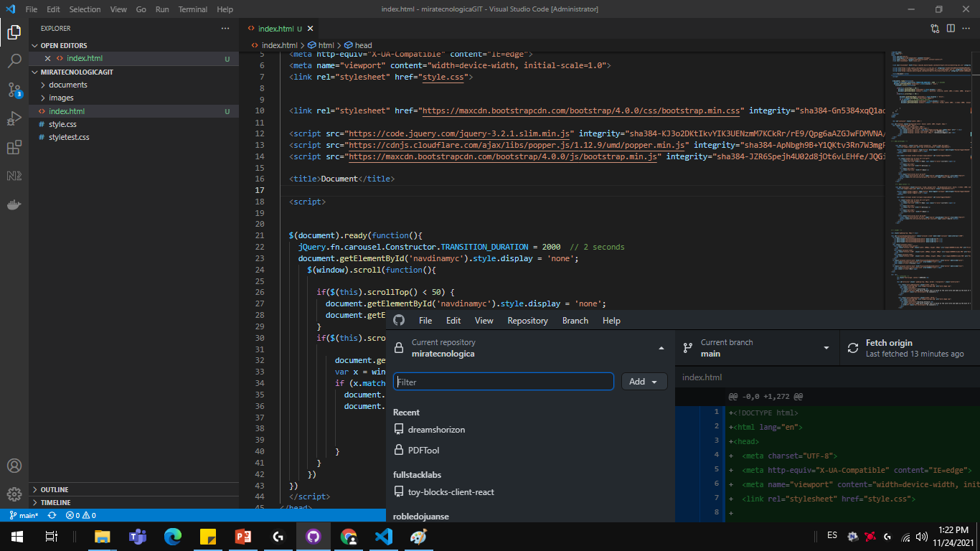Collapse the Current repository dropdown
This screenshot has width=980, height=551.
[530, 348]
